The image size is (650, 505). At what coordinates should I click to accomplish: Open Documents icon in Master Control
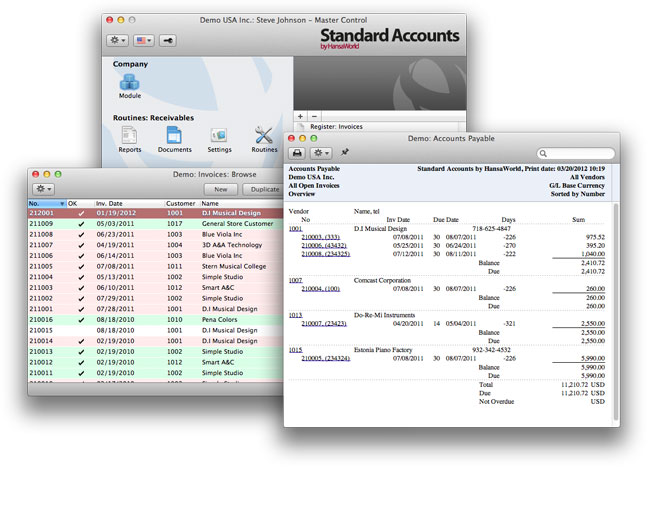pyautogui.click(x=175, y=140)
